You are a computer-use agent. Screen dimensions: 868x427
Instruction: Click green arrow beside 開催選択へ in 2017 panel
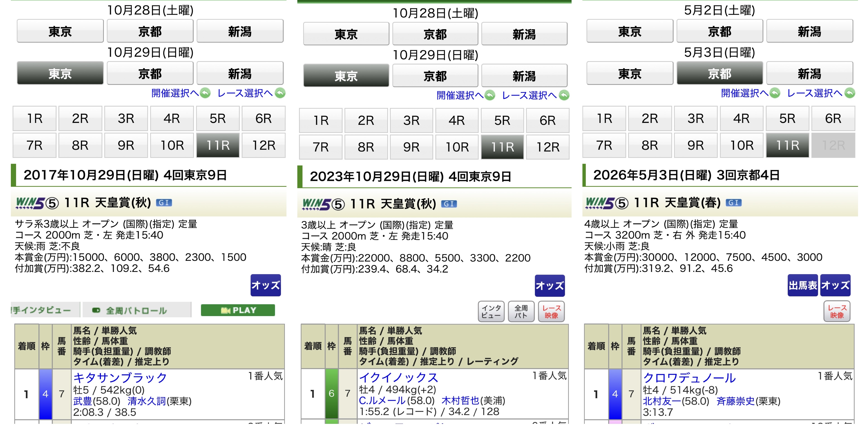205,93
